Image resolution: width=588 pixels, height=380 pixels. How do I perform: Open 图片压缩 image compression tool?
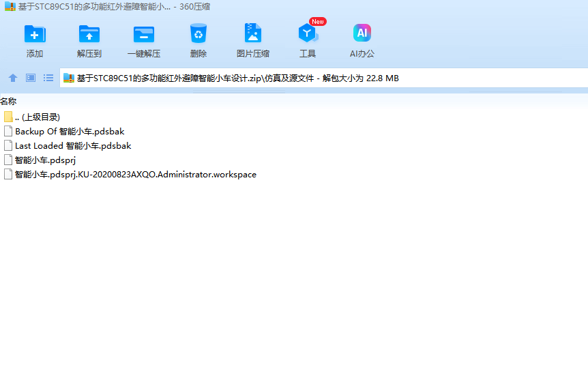[x=253, y=40]
